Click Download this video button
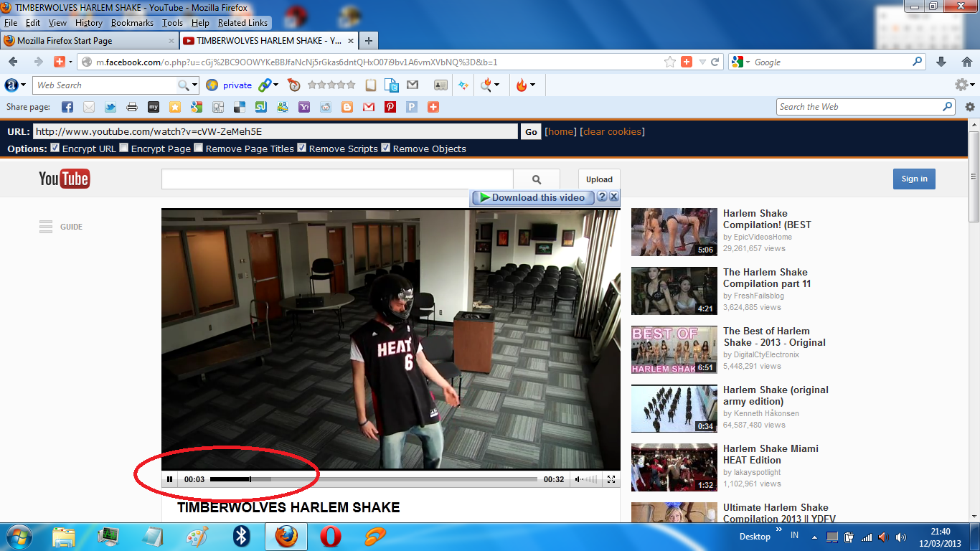 [x=532, y=197]
